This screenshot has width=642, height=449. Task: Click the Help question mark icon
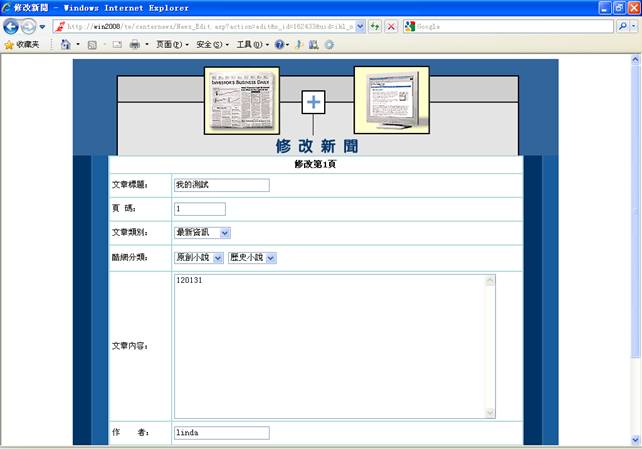coord(280,45)
